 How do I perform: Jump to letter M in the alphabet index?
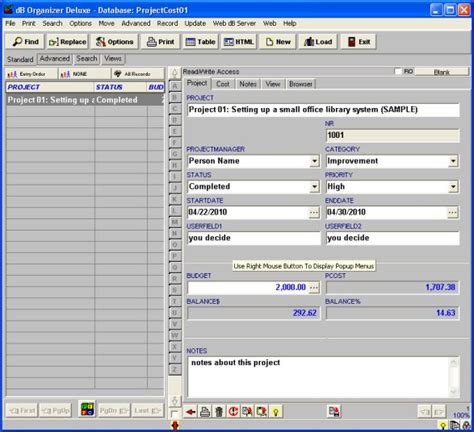click(174, 222)
